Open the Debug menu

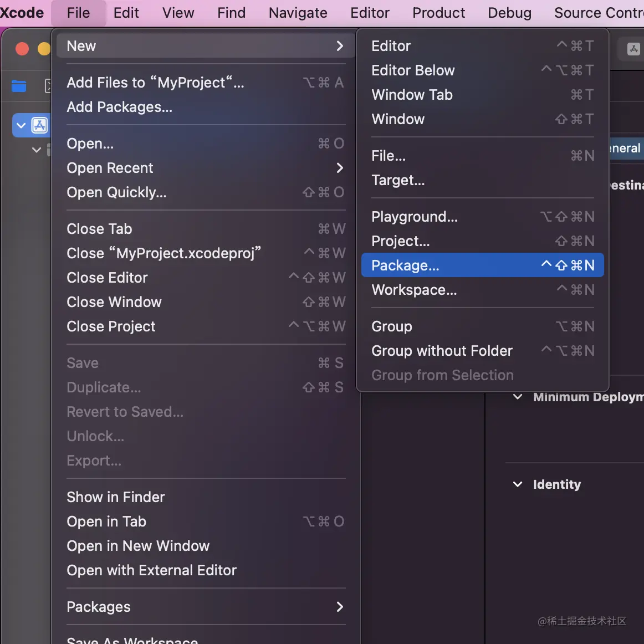509,13
